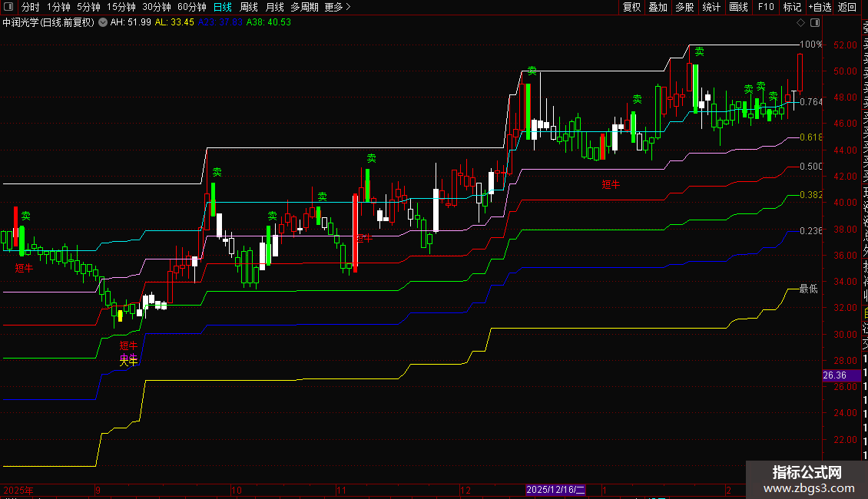The image size is (868, 499).
Task: Click the yellow AL: 33.45 value
Action: point(174,22)
